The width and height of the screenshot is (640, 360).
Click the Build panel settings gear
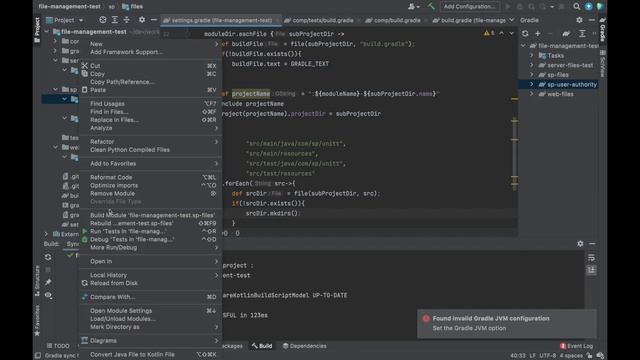580,243
